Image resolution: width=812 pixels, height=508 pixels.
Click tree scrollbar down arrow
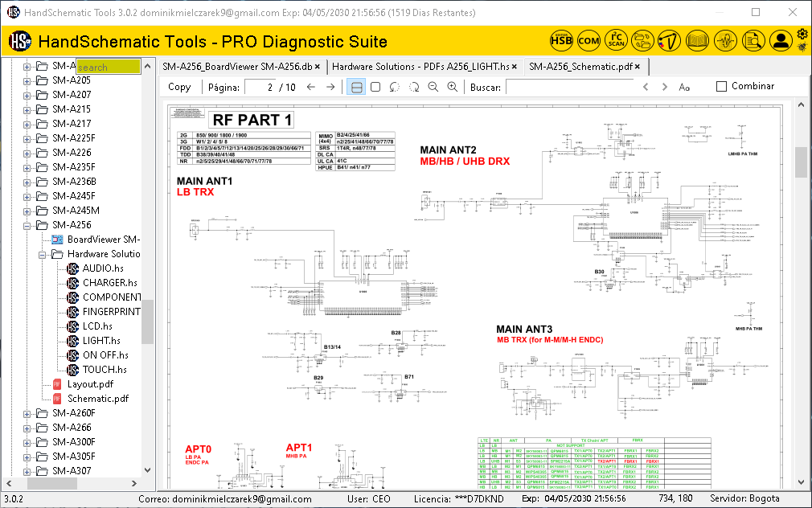[x=147, y=469]
